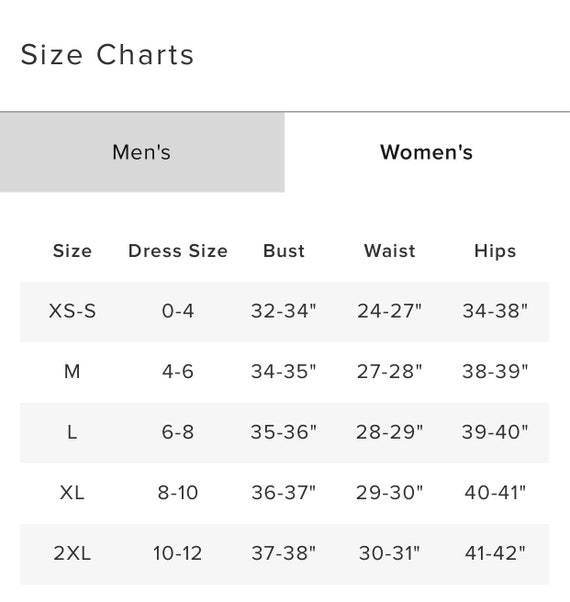570x602 pixels.
Task: Click the 40-41" hips measurement cell
Action: coord(495,493)
